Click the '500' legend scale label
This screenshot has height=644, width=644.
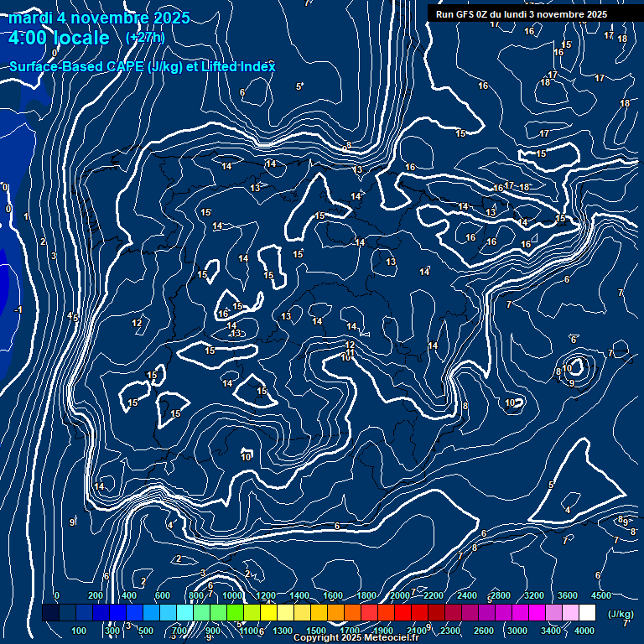tap(146, 631)
